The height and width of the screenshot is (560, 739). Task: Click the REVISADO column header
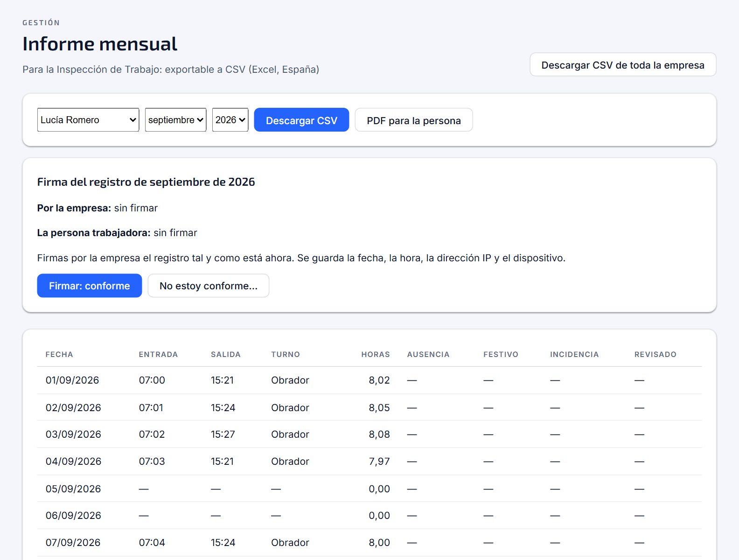(x=655, y=355)
